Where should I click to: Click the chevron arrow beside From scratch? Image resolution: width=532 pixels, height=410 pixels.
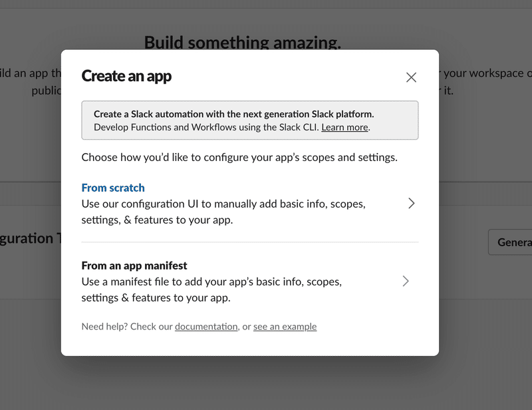pyautogui.click(x=411, y=203)
